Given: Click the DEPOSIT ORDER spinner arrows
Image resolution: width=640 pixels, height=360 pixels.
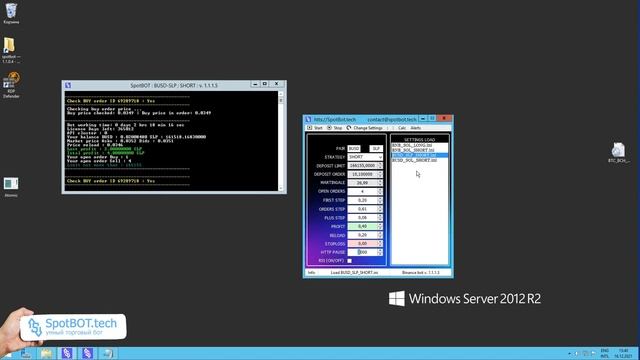Looking at the screenshot, I should [380, 174].
